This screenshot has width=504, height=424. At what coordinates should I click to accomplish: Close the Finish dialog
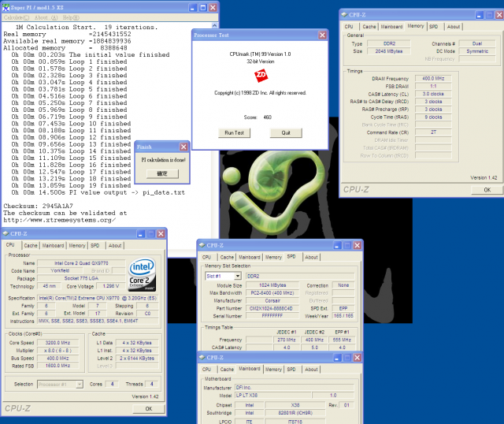[183, 147]
